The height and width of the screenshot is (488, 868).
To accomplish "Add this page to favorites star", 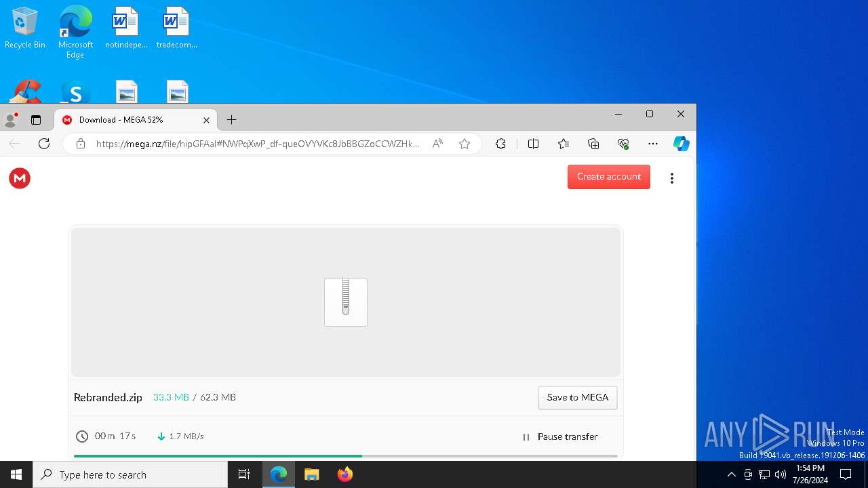I will coord(465,144).
